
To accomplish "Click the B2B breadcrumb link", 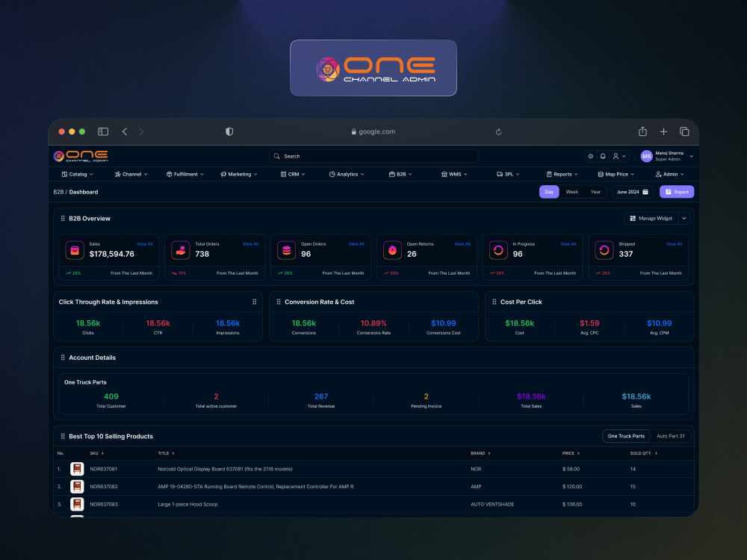I will (58, 192).
